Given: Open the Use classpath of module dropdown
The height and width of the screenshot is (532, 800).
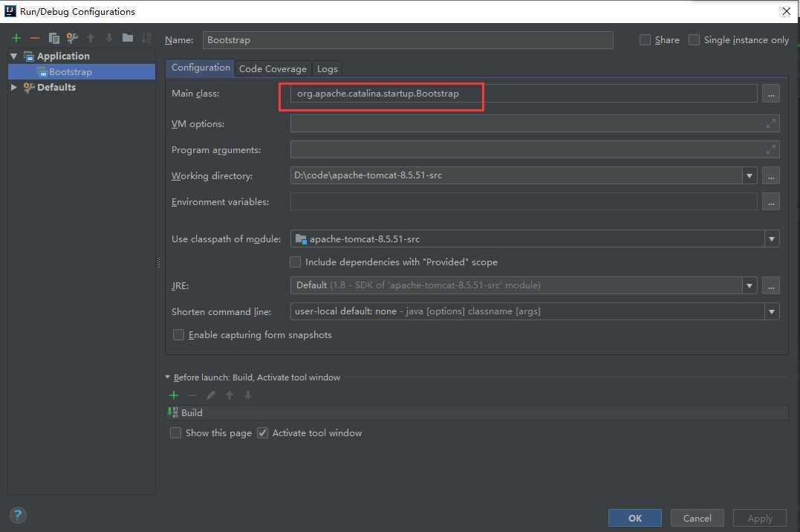Looking at the screenshot, I should [772, 239].
